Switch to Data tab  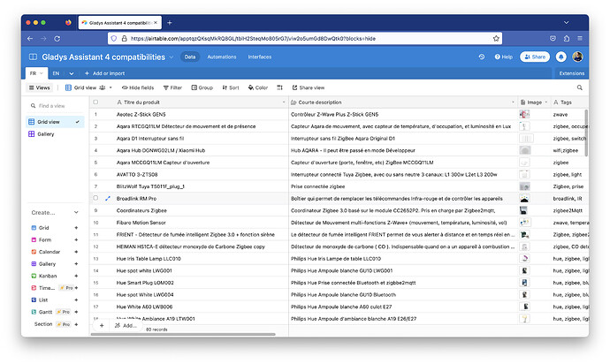coord(190,57)
